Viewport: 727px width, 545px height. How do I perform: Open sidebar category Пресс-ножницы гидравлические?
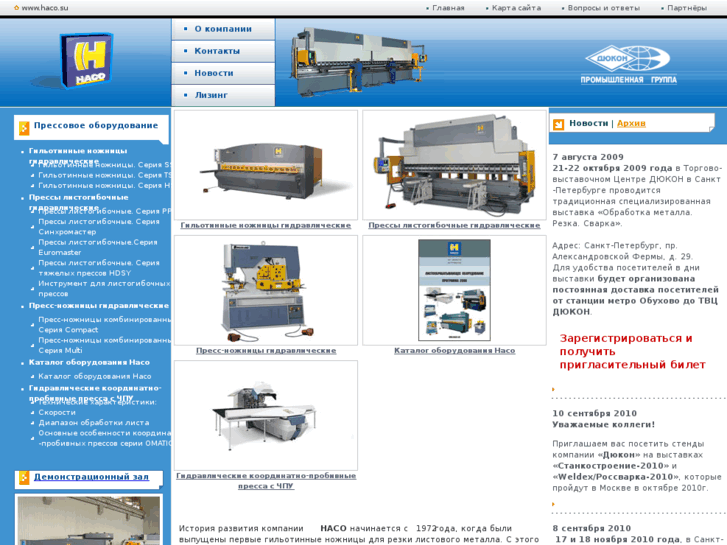[99, 306]
